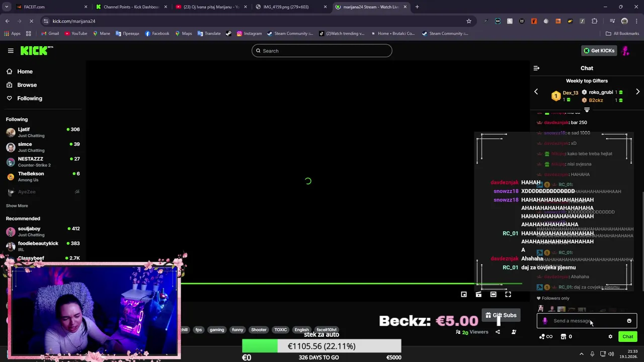The height and width of the screenshot is (362, 644).
Task: Open foodiebeautykick recommended channel
Action: (43, 246)
